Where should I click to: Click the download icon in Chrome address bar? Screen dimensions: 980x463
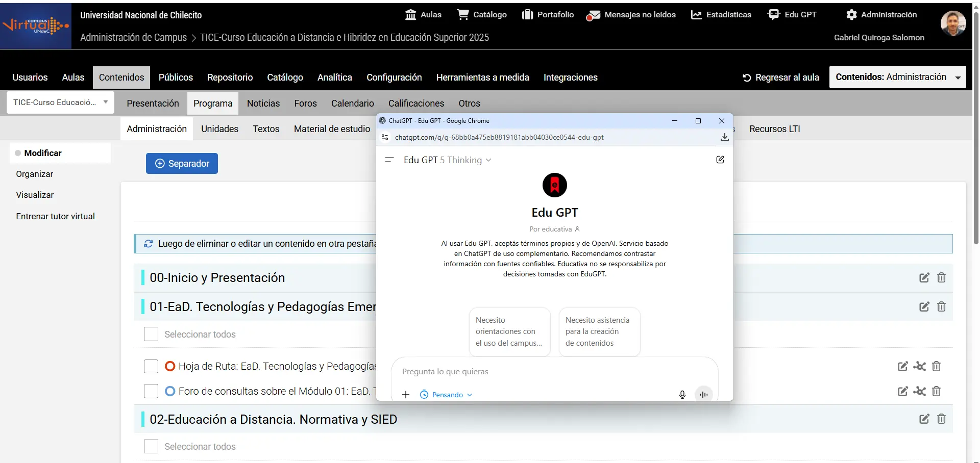point(724,137)
